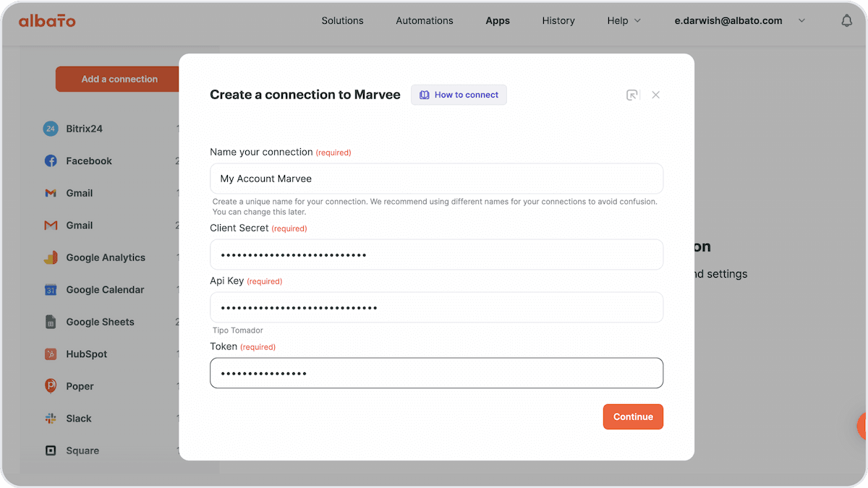Image resolution: width=868 pixels, height=488 pixels.
Task: Go to the History tab
Action: click(558, 21)
